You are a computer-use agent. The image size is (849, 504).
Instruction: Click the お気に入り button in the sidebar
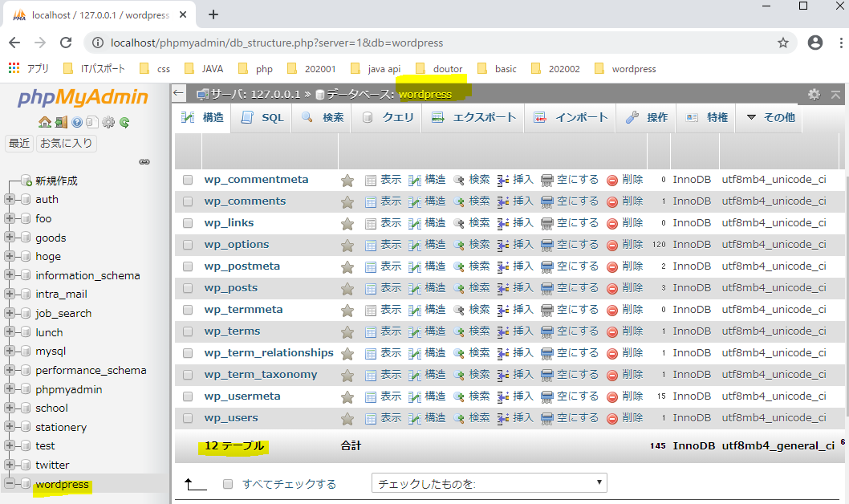[x=66, y=144]
